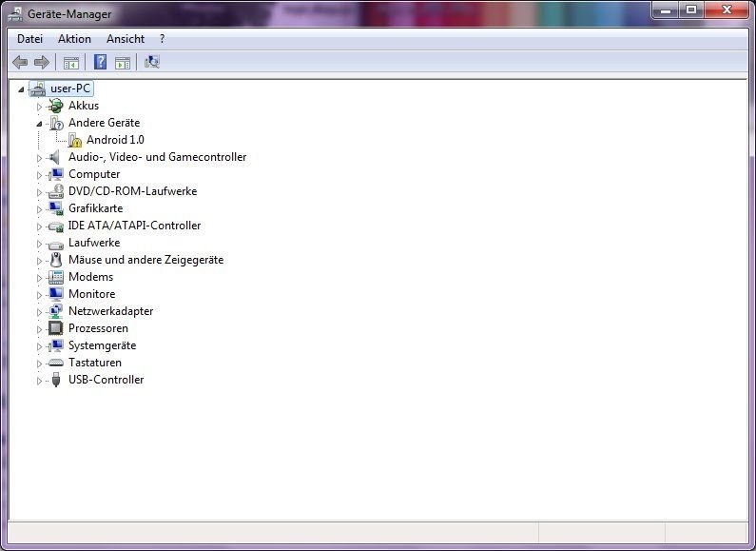Click the Akkus battery icon
Viewport: 756px width, 551px height.
click(x=56, y=106)
